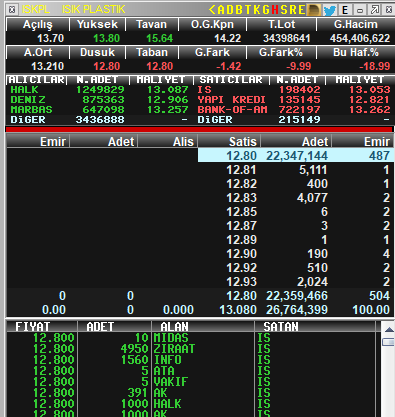Select the trade row with buyer VAKIF
The height and width of the screenshot is (417, 395).
(191, 382)
